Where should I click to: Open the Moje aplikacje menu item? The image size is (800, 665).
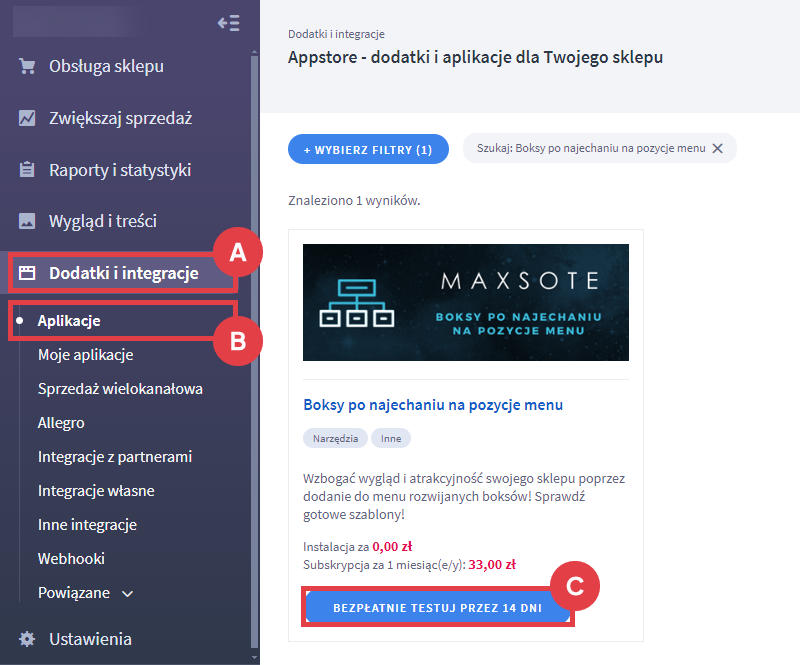tap(86, 355)
